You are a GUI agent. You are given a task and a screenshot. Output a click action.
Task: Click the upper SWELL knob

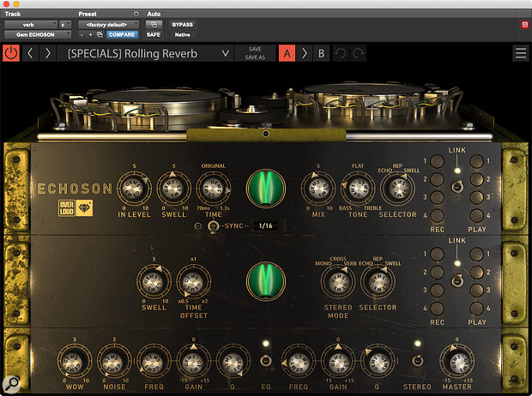(173, 189)
